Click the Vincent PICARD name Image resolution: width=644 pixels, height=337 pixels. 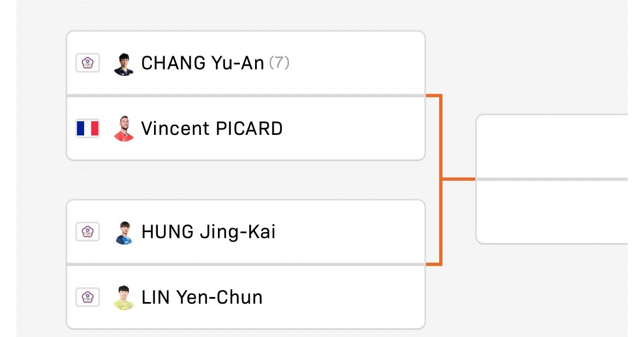click(x=212, y=128)
